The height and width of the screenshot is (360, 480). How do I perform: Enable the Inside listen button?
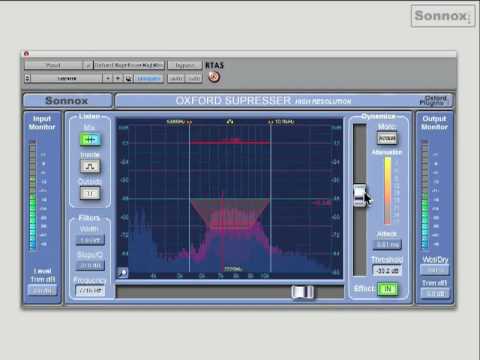(90, 166)
